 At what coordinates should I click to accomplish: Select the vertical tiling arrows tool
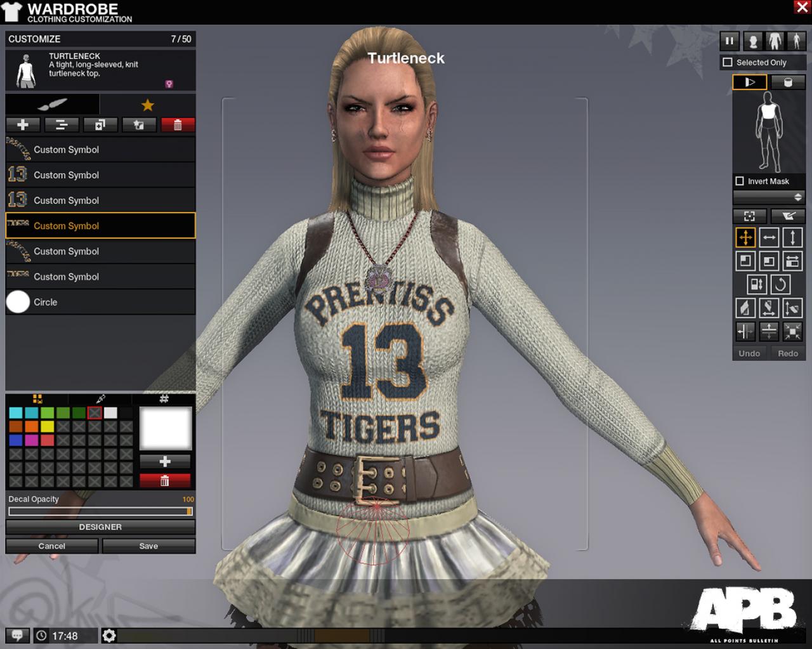click(x=757, y=284)
